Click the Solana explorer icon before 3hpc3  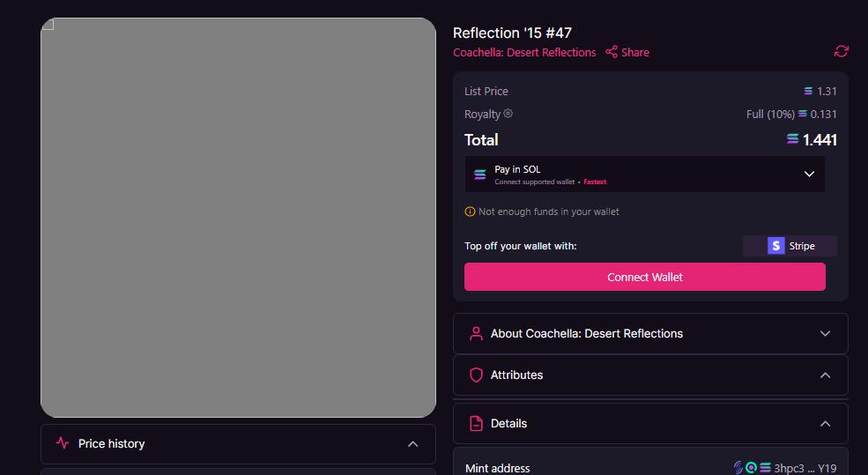tap(765, 468)
